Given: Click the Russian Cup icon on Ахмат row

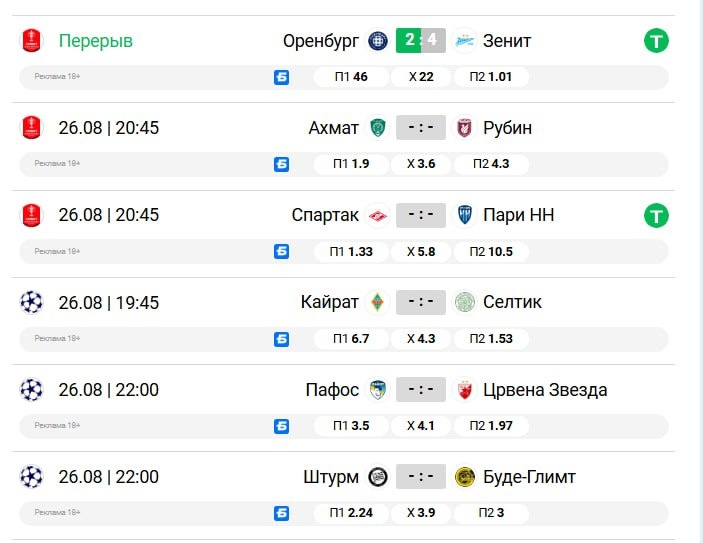Looking at the screenshot, I should tap(31, 128).
